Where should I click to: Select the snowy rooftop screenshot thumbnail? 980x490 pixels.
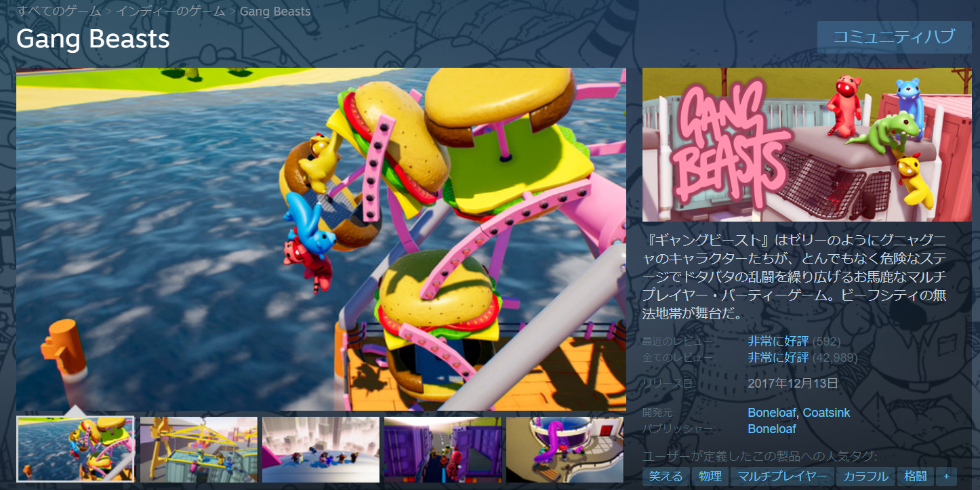320,449
